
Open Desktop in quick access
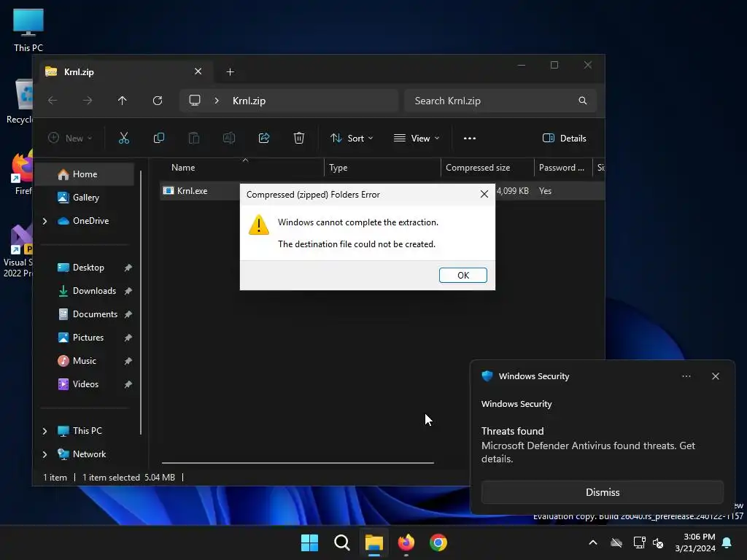pyautogui.click(x=88, y=268)
